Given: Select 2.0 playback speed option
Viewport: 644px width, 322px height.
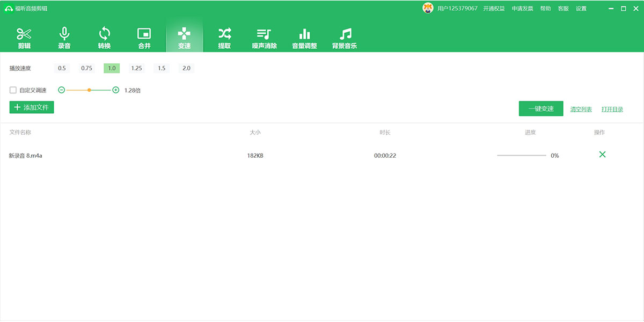Looking at the screenshot, I should 186,68.
